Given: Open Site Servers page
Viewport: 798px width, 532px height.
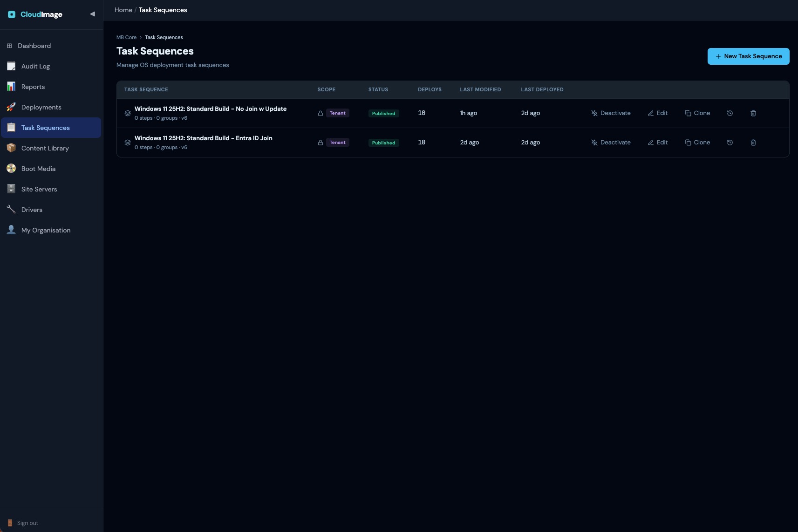Looking at the screenshot, I should 51,189.
